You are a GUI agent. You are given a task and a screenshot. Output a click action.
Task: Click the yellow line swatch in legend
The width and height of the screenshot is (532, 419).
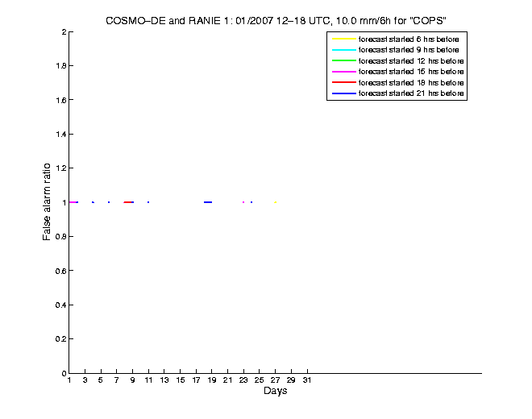coord(344,39)
